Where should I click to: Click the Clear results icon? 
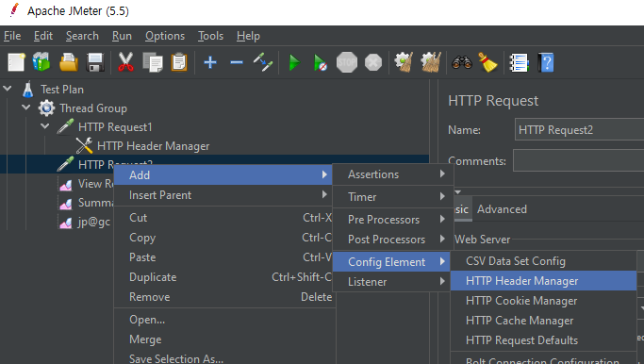click(404, 62)
